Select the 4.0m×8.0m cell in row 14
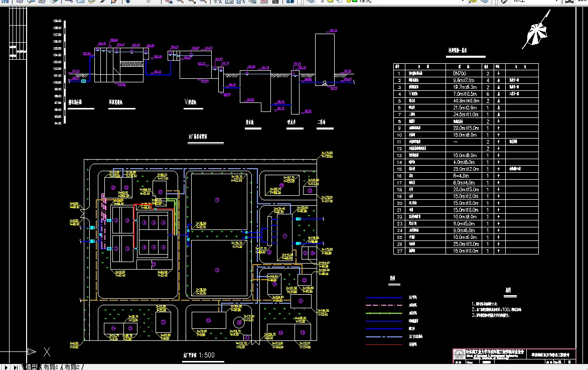The height and width of the screenshot is (370, 588). [464, 162]
